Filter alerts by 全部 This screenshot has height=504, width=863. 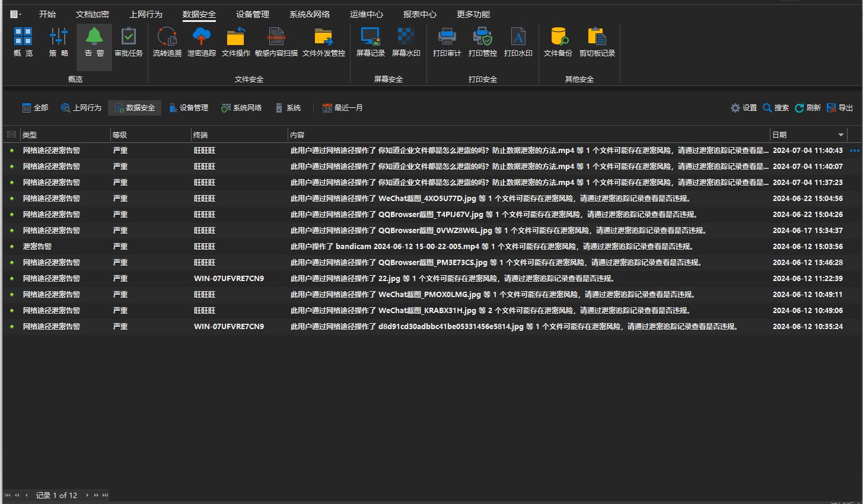click(35, 108)
